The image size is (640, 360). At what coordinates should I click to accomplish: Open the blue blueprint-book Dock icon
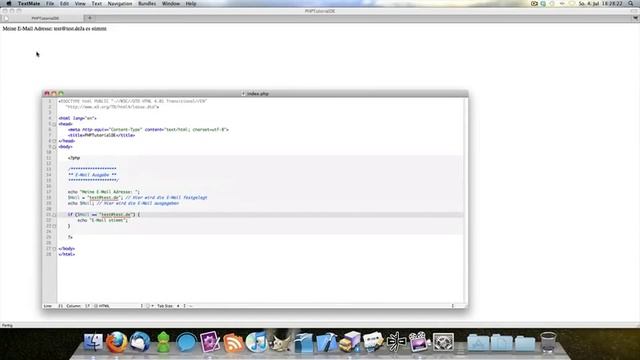pos(303,342)
